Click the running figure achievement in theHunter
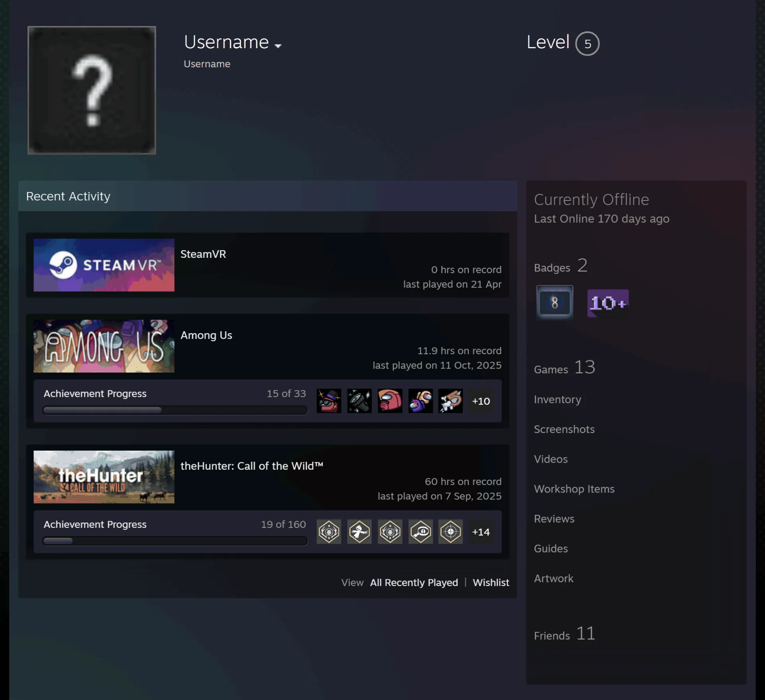765x700 pixels. tap(359, 531)
